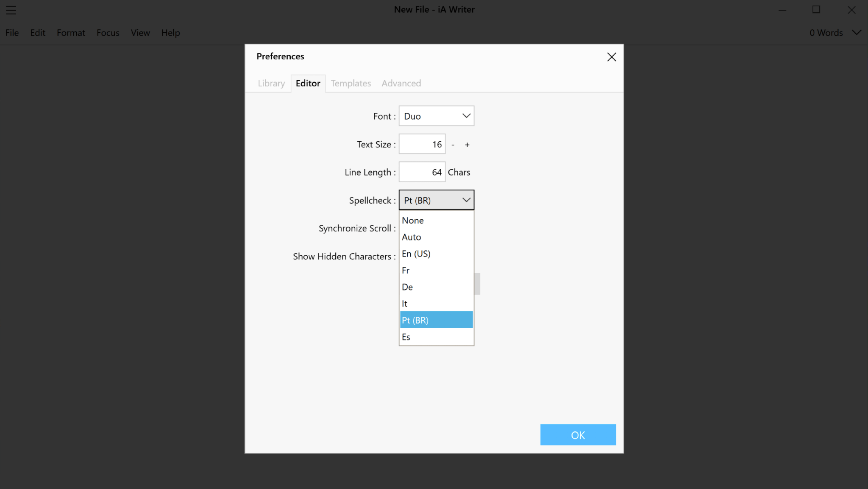
Task: Choose Auto spellcheck option
Action: tap(436, 237)
